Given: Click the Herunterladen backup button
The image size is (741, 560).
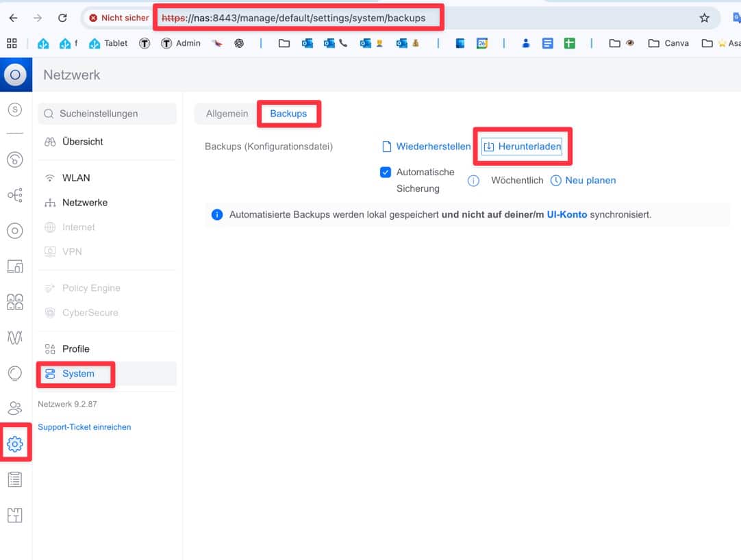Looking at the screenshot, I should point(522,147).
